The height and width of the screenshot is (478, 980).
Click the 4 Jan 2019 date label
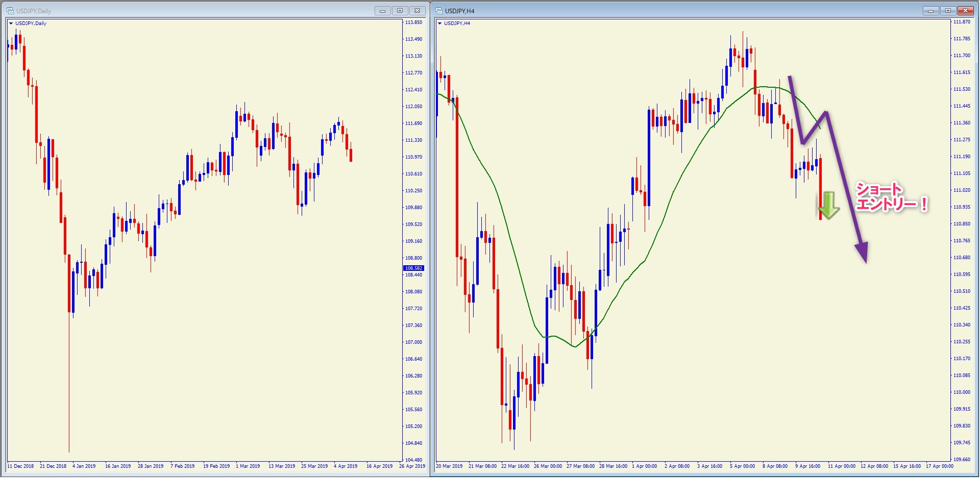84,466
